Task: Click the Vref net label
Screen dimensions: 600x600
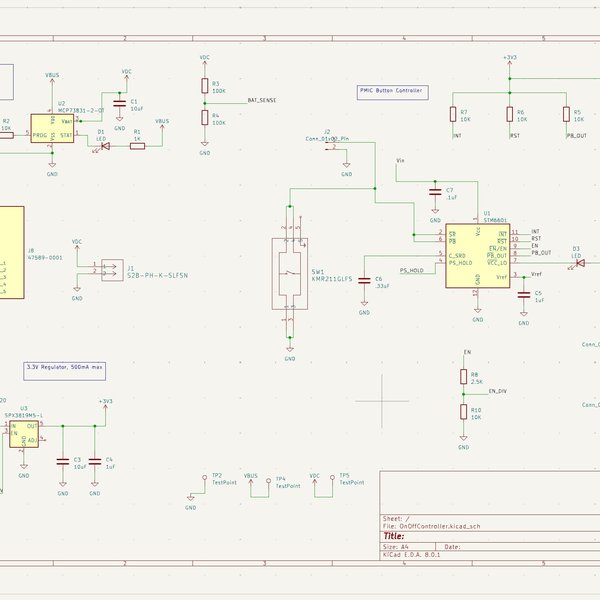Action: [x=536, y=274]
